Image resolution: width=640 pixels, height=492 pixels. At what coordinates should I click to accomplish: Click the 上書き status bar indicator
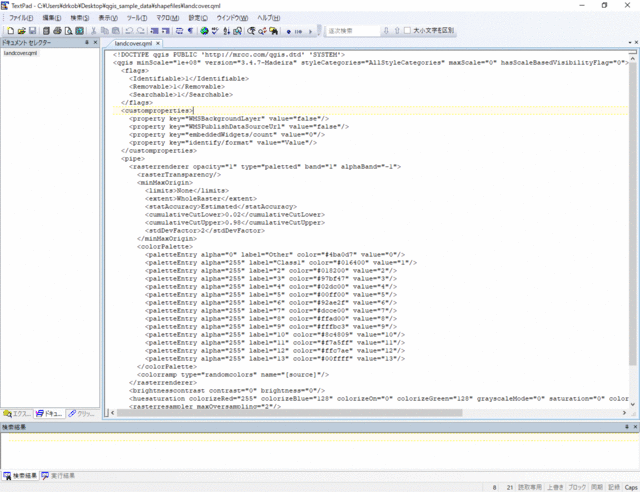pyautogui.click(x=556, y=487)
